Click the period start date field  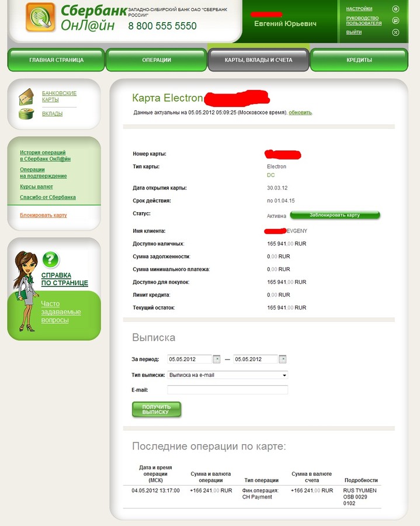click(x=189, y=359)
